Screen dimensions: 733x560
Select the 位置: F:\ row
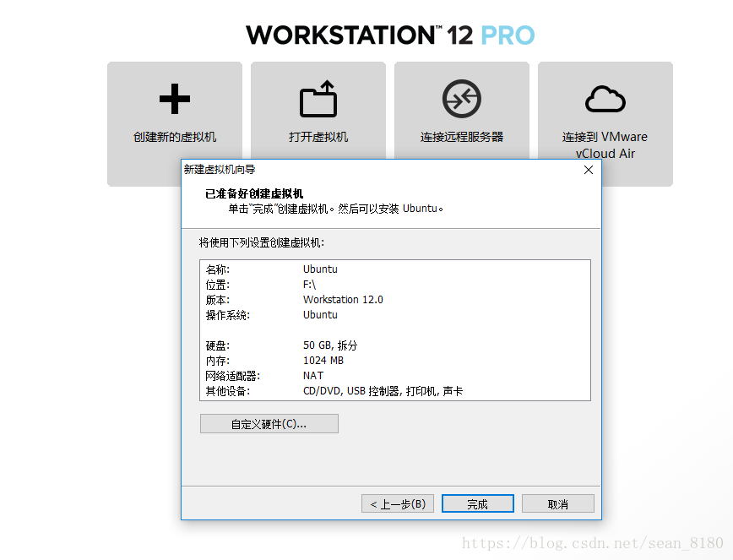(395, 285)
